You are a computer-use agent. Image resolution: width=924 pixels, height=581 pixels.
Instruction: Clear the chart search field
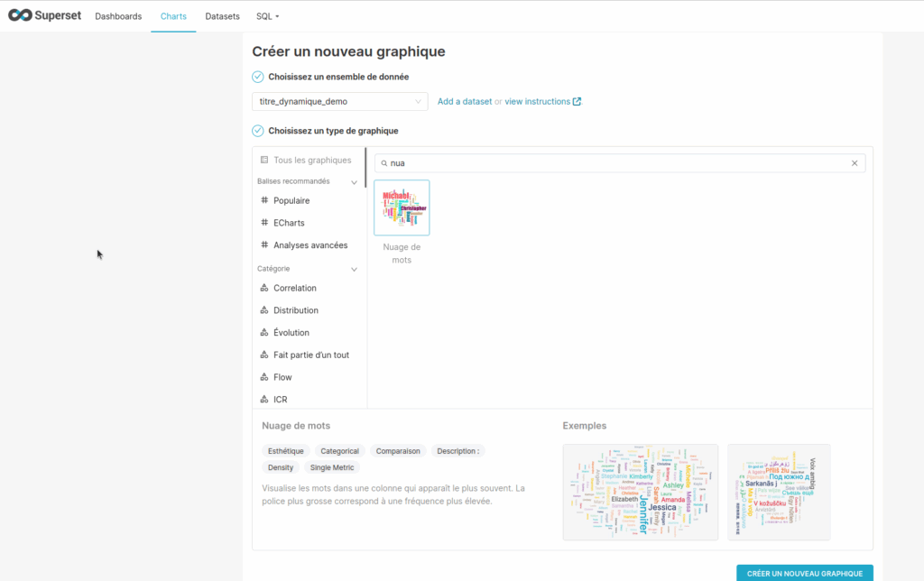(855, 163)
